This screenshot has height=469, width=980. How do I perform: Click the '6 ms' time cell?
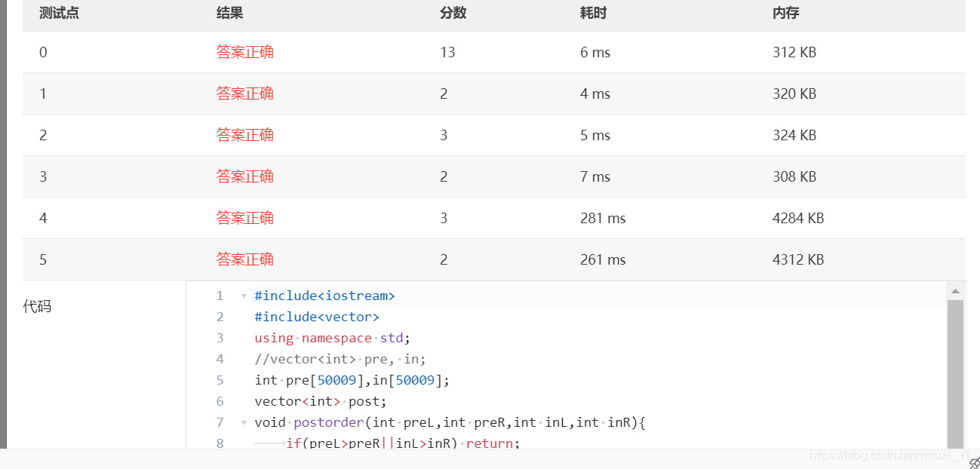tap(595, 52)
